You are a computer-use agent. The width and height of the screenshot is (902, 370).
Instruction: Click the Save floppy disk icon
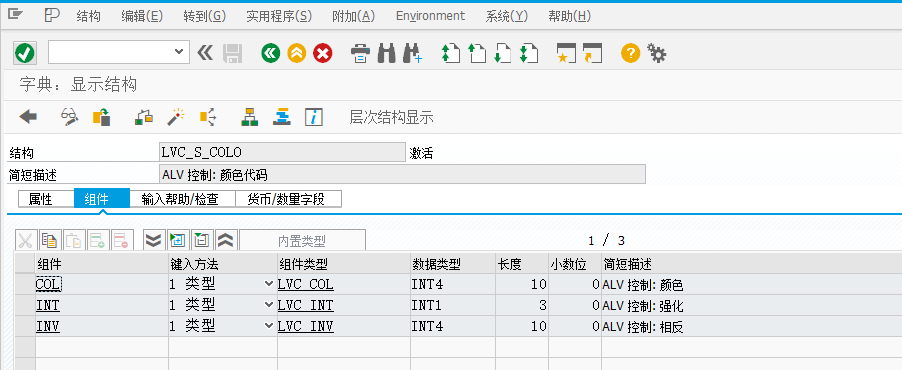pyautogui.click(x=233, y=54)
